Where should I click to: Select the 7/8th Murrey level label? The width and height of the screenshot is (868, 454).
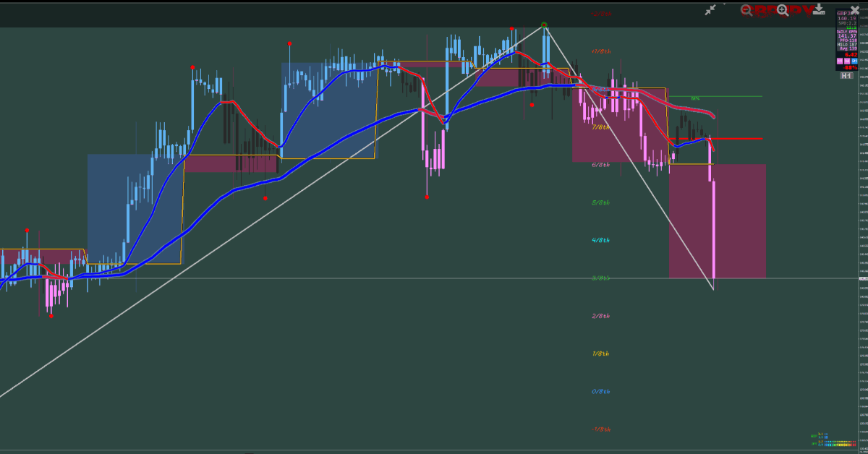pos(601,127)
